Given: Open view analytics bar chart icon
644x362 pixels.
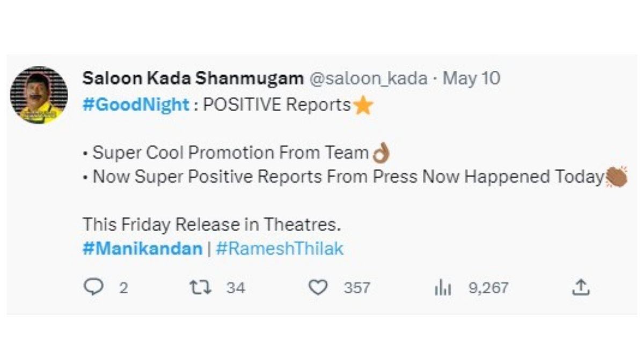Looking at the screenshot, I should 442,289.
